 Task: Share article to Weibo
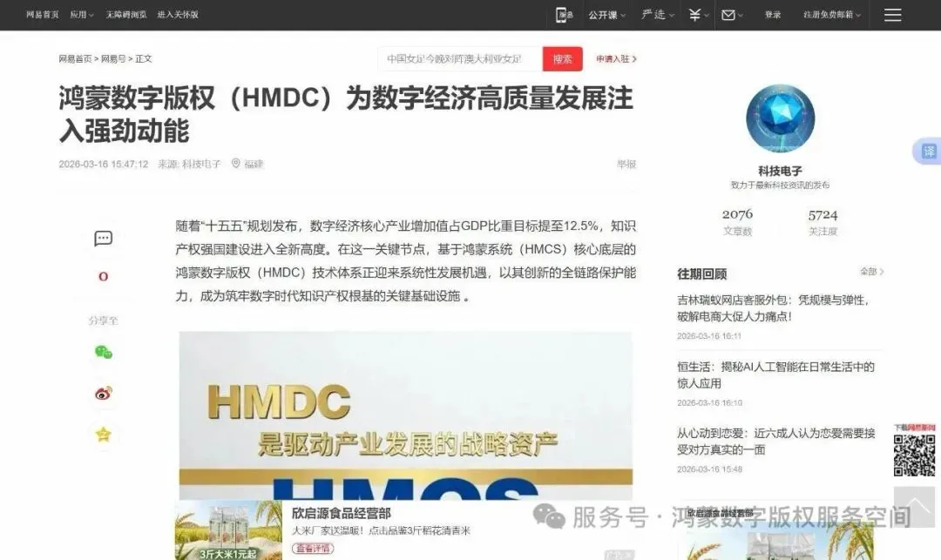(x=103, y=394)
